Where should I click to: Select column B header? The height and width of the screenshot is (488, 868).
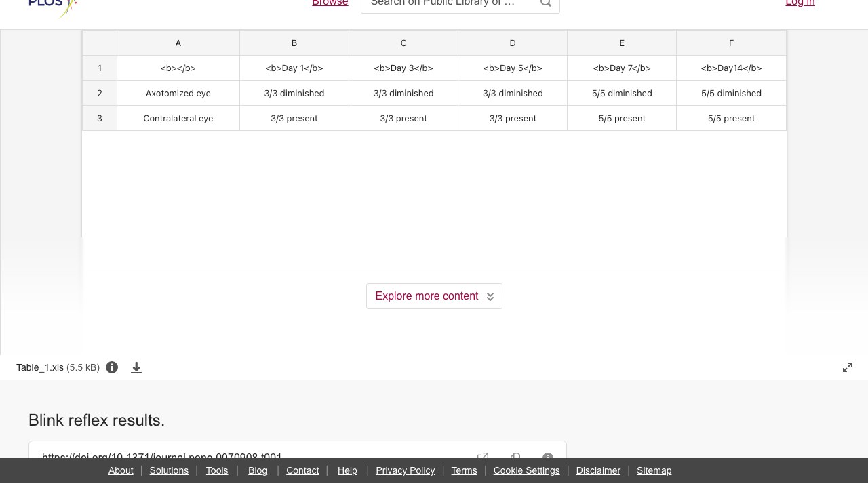(294, 43)
